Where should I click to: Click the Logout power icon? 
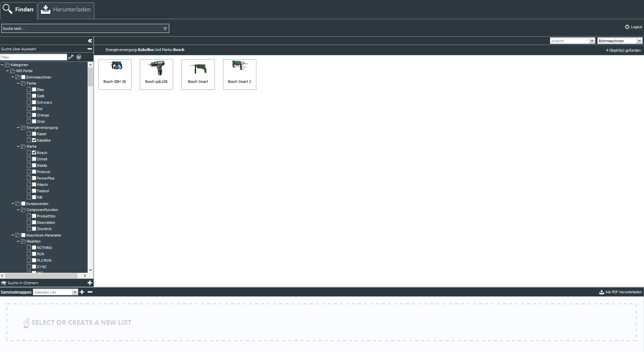[627, 27]
